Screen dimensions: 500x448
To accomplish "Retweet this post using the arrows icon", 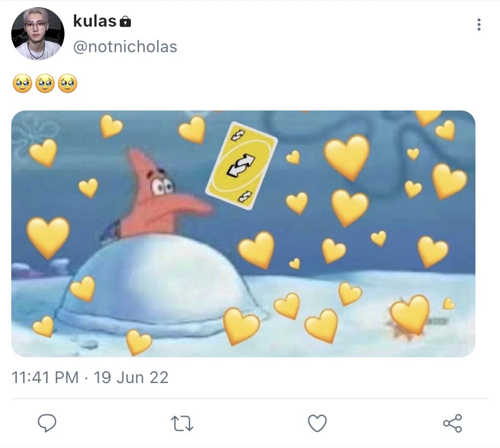I will point(182,423).
